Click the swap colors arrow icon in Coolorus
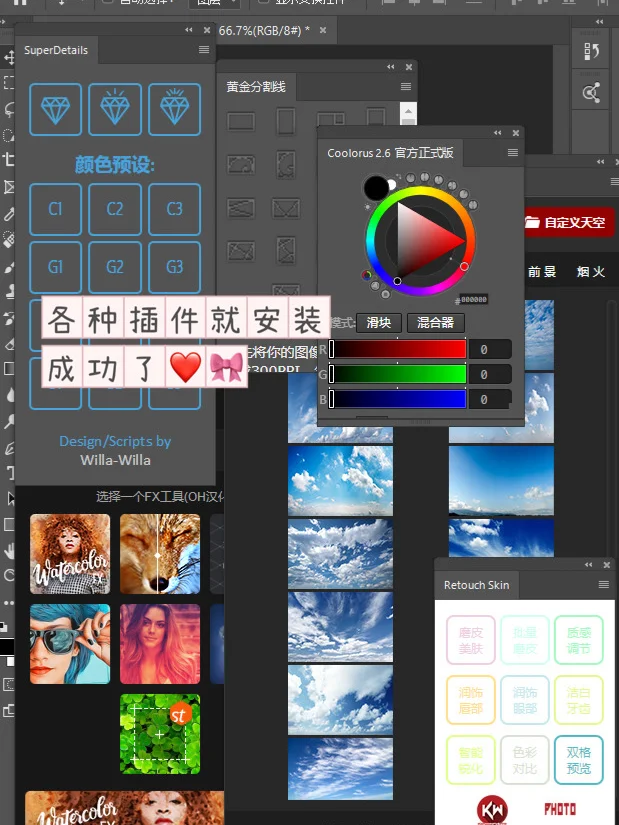Viewport: 619px width, 825px height. click(x=398, y=176)
